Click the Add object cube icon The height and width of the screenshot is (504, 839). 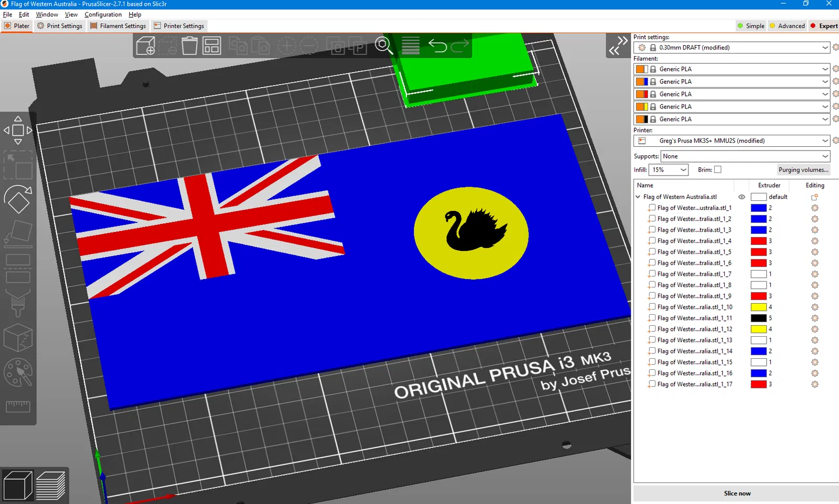coord(145,46)
